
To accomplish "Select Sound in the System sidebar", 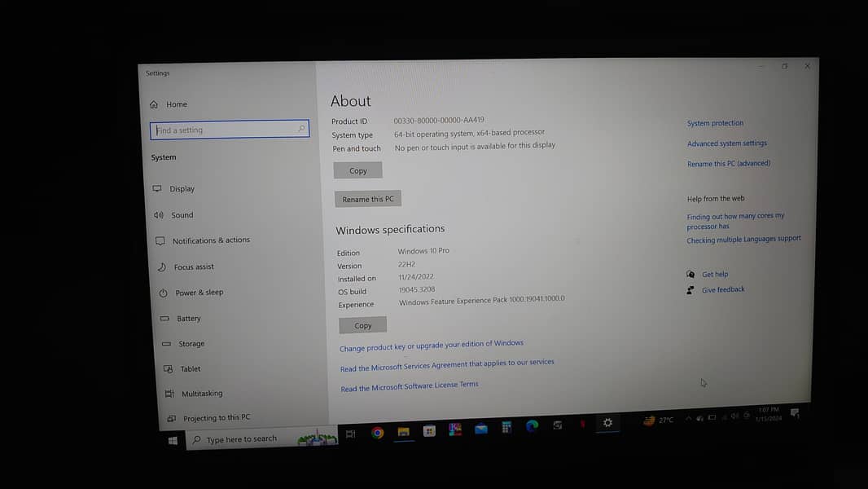I will 182,215.
